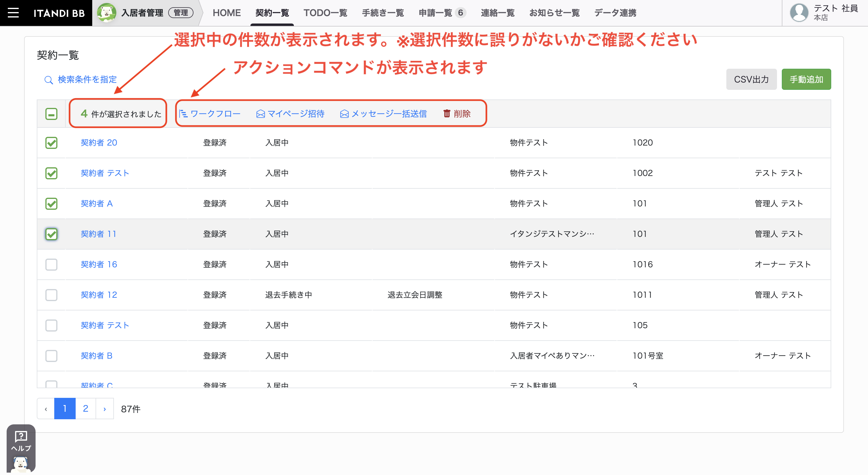Viewport: 868px width, 475px height.
Task: Open 契約者 B contract link
Action: [96, 356]
